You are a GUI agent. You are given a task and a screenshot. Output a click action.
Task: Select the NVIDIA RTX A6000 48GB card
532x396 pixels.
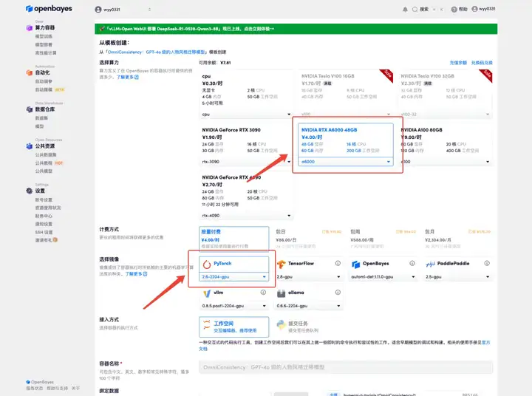(x=345, y=145)
